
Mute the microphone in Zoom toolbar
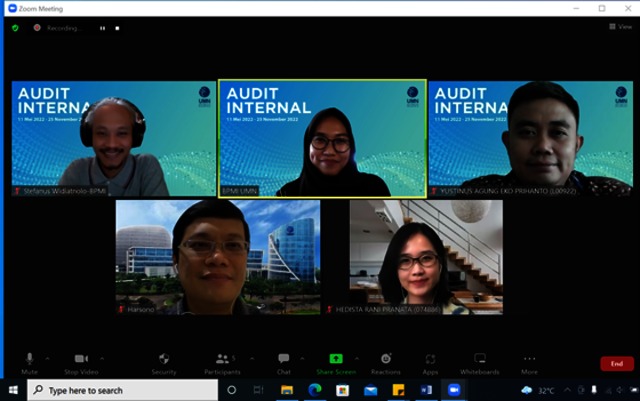click(29, 363)
